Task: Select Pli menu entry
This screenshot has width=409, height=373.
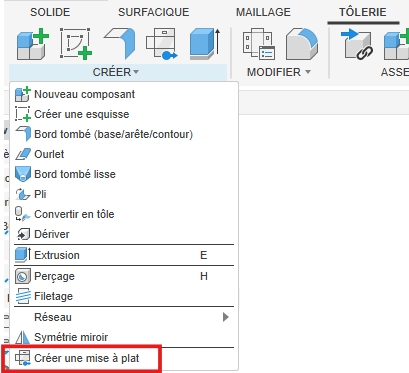Action: click(124, 194)
